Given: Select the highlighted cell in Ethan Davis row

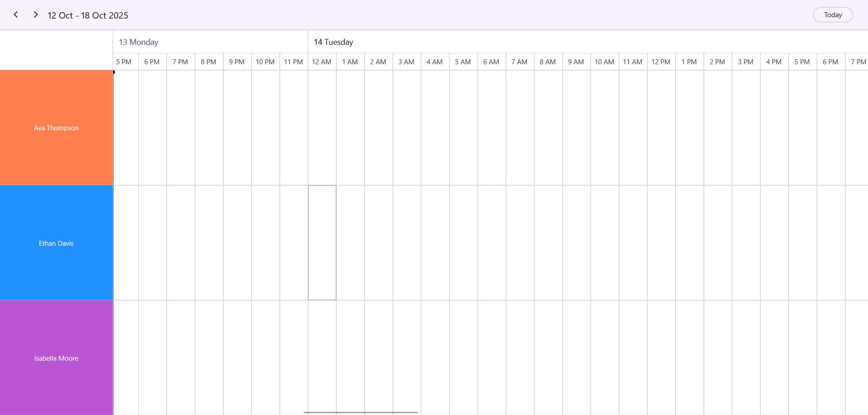Looking at the screenshot, I should pos(322,243).
